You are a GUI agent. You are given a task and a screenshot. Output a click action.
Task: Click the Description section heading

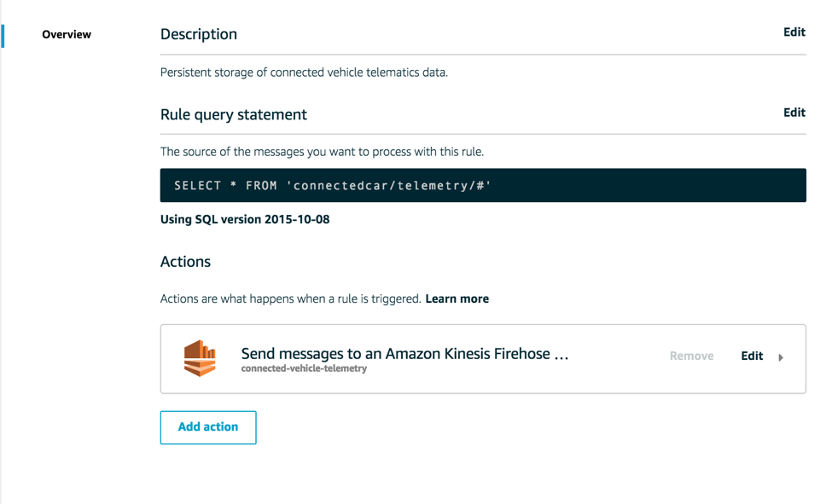[199, 34]
